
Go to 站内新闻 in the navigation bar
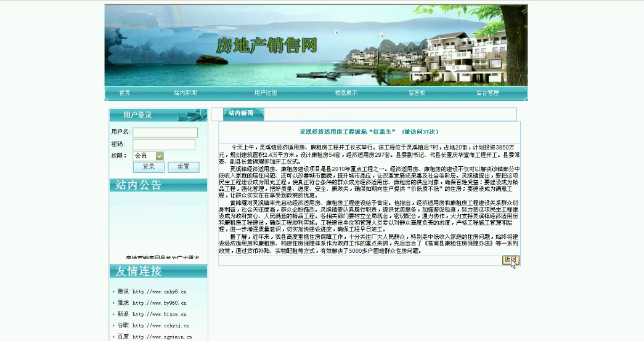pos(185,93)
